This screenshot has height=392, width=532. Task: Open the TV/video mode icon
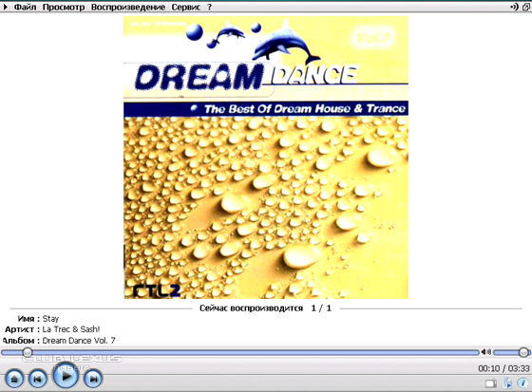pos(490,383)
